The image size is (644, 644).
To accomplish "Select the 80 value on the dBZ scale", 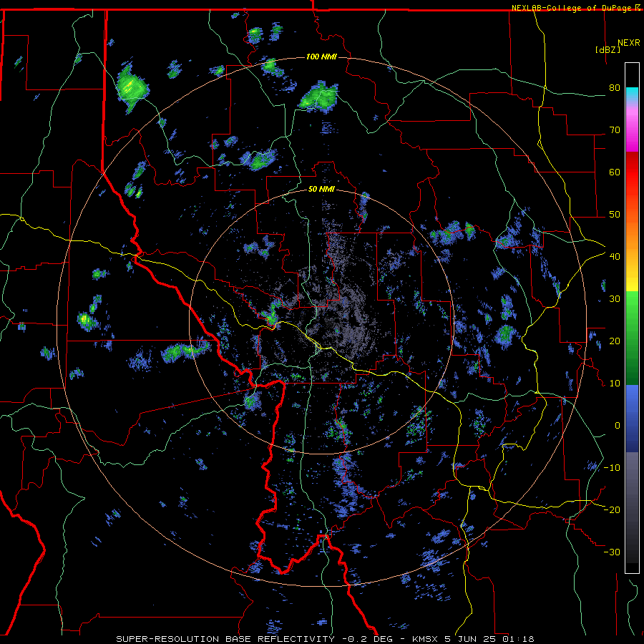I will click(x=615, y=87).
